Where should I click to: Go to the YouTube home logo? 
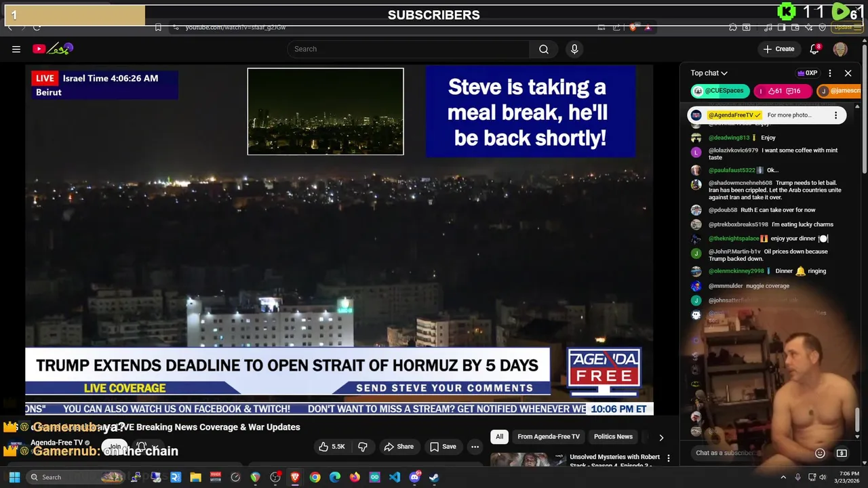52,49
